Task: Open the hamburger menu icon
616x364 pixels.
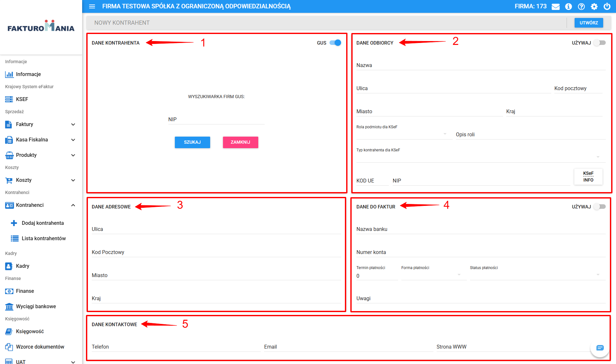Action: (x=92, y=6)
